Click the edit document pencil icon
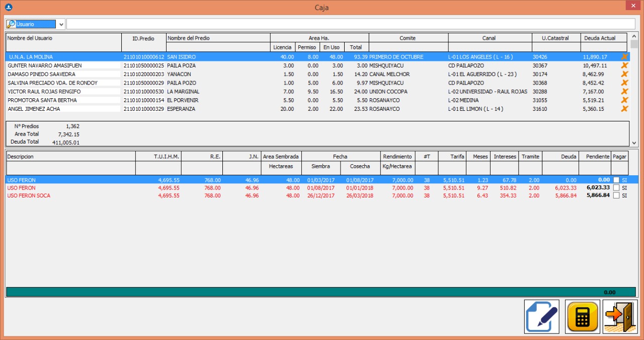 coord(542,317)
